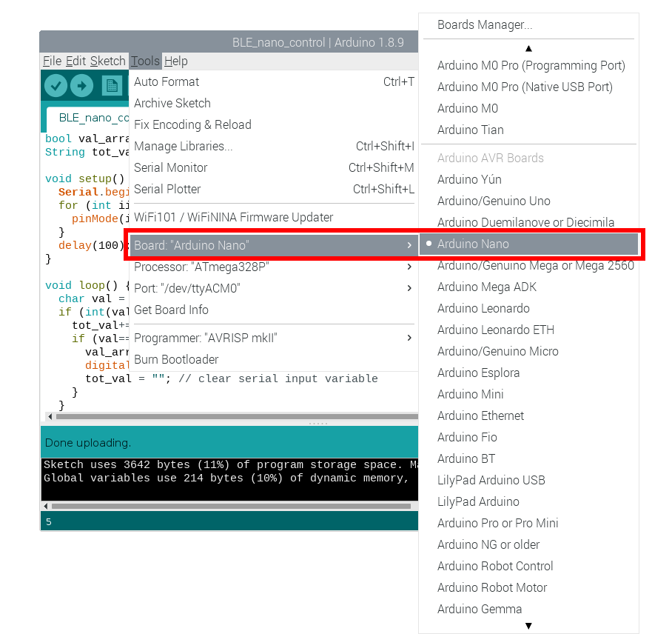Select Arduino BT board
The image size is (672, 634).
pos(528,458)
